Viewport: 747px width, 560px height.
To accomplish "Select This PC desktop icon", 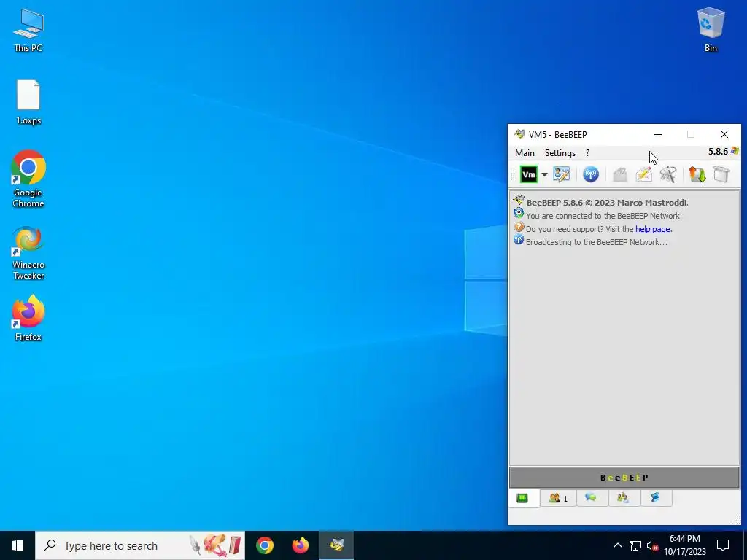I will point(28,31).
